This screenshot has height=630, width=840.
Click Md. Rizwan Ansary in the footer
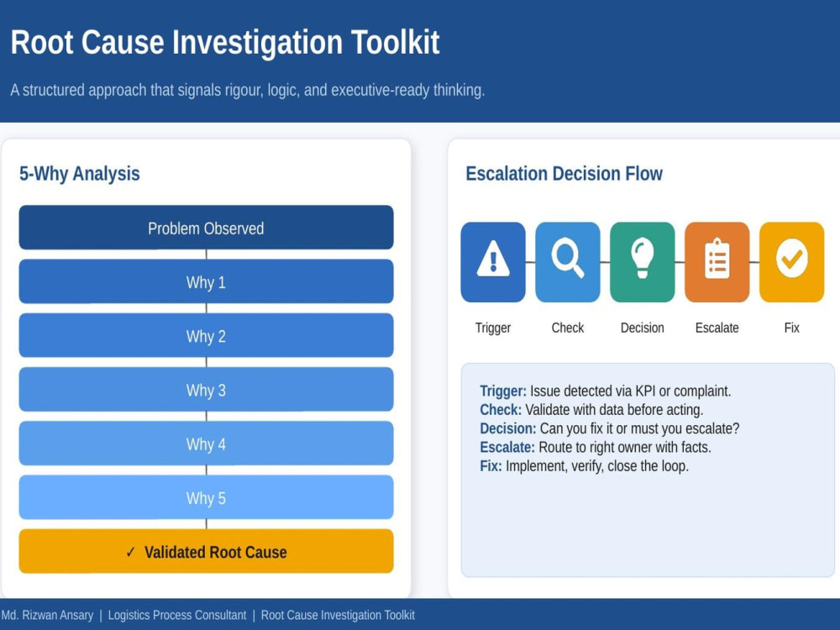(47, 615)
